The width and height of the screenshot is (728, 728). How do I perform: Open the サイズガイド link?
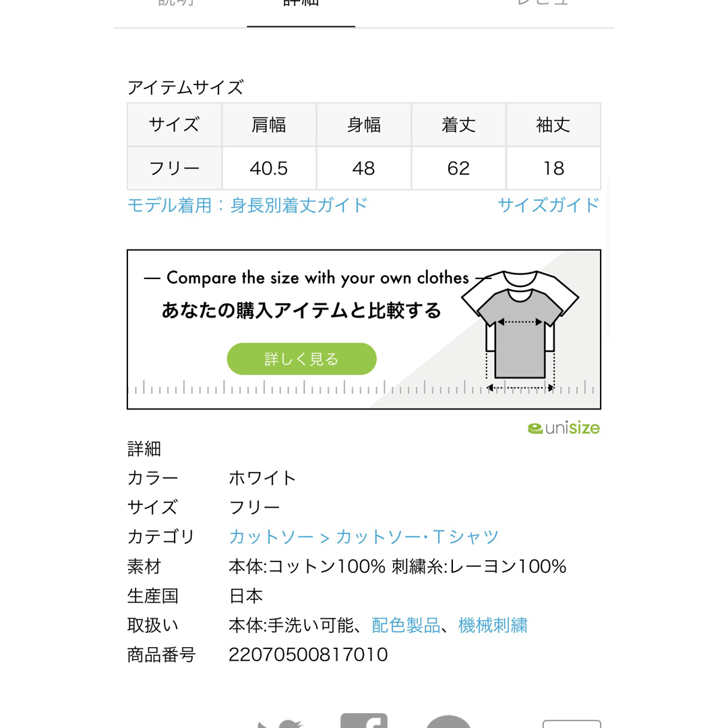click(549, 205)
